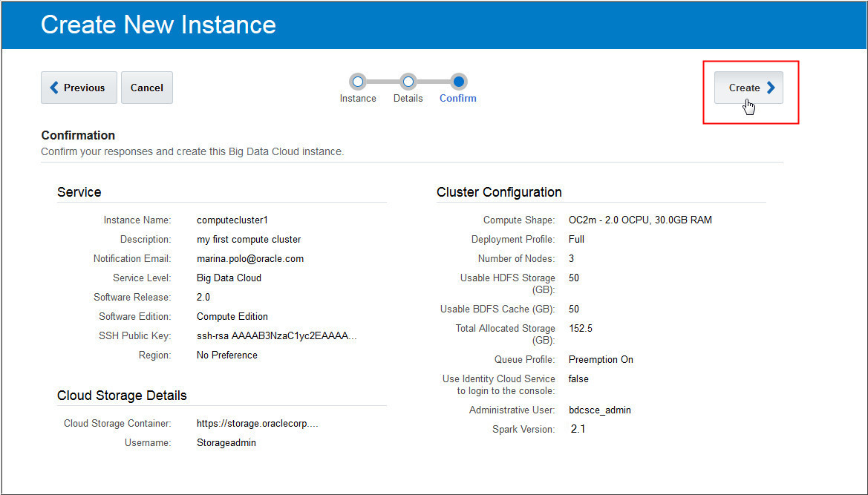Select the Details step circle in wizard progress
Viewport: 868px width, 495px height.
[408, 82]
